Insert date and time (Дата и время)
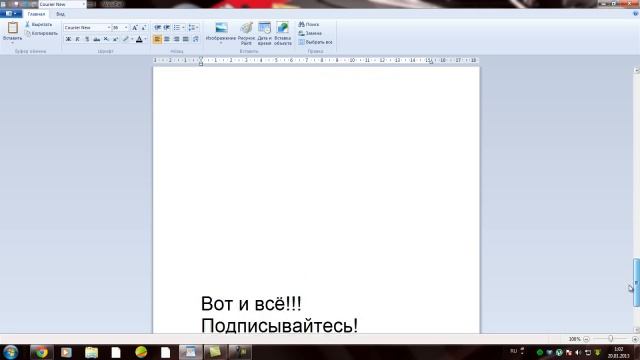Image resolution: width=640 pixels, height=360 pixels. [x=264, y=33]
